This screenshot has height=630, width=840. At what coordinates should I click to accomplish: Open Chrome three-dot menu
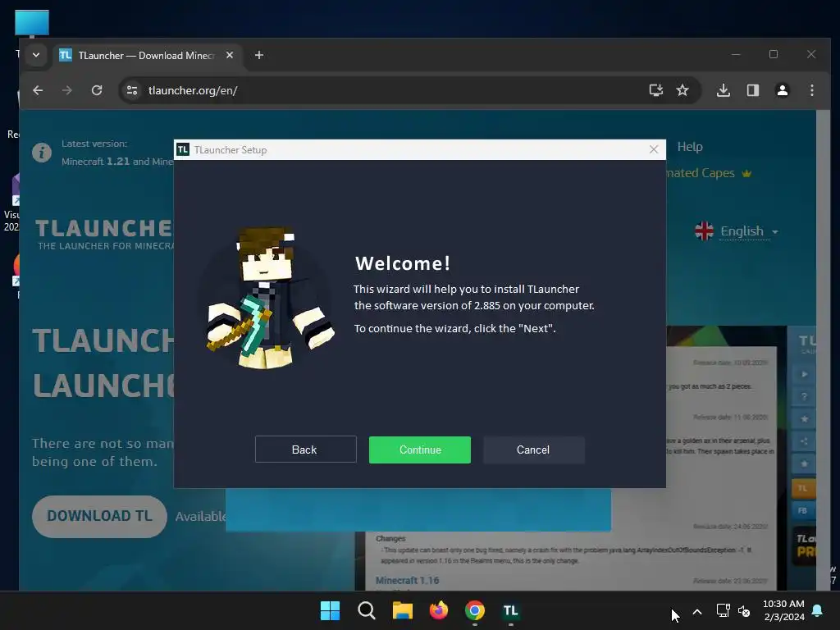812,90
